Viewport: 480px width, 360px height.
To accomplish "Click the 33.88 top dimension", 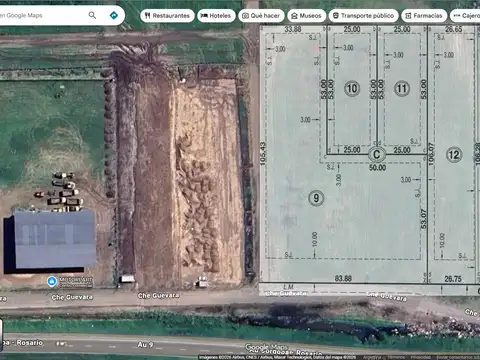I will coord(293,29).
